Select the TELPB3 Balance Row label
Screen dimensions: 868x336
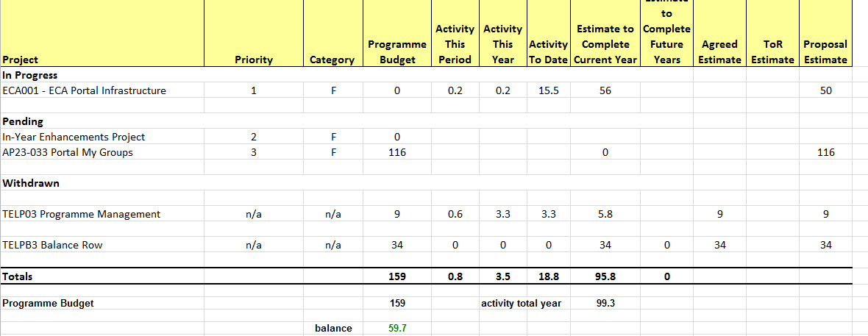(x=53, y=245)
